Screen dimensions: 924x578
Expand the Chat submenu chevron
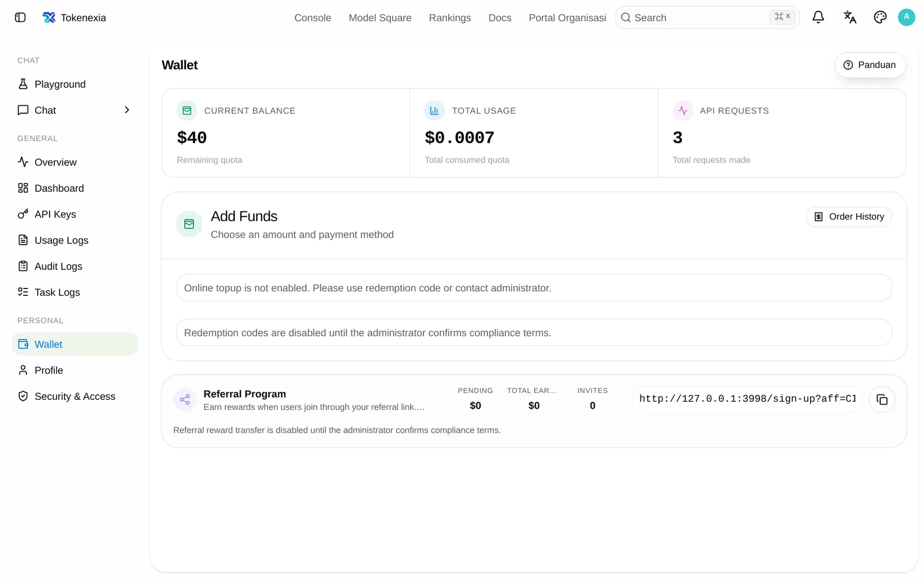[x=127, y=110]
